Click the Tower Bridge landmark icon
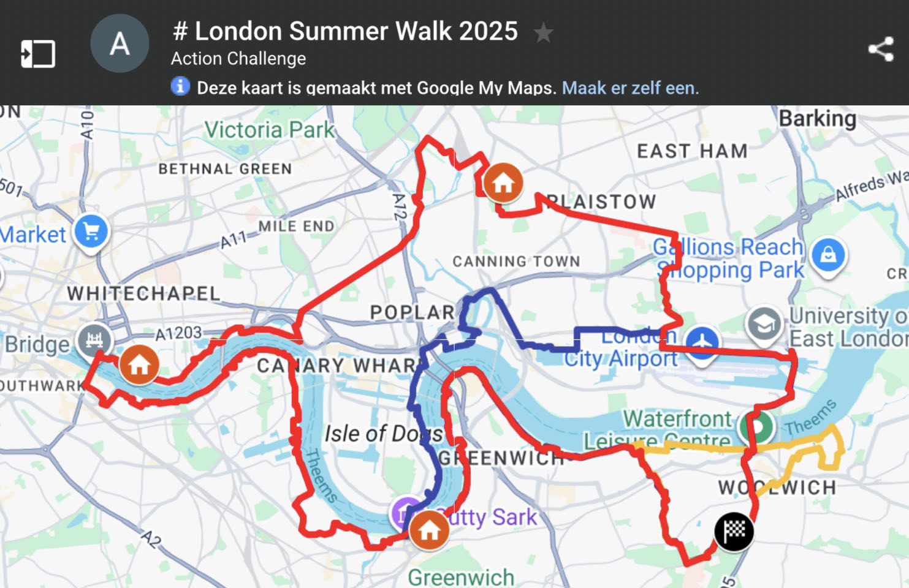 click(94, 340)
